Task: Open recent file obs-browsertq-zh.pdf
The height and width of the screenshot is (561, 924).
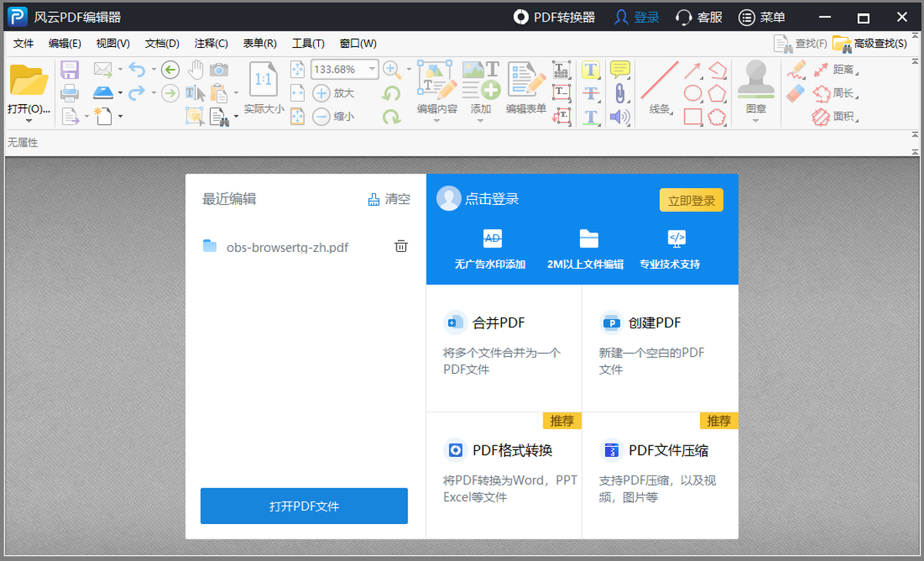Action: [287, 247]
